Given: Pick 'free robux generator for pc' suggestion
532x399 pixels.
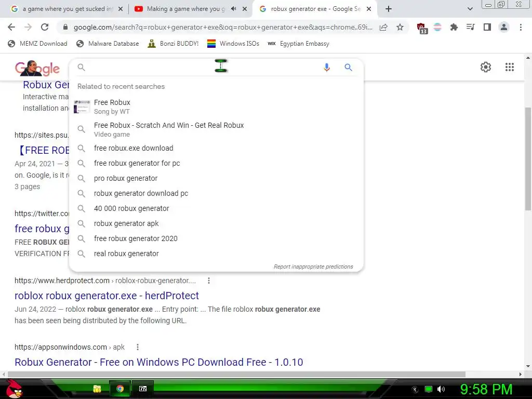Looking at the screenshot, I should click(216, 163).
